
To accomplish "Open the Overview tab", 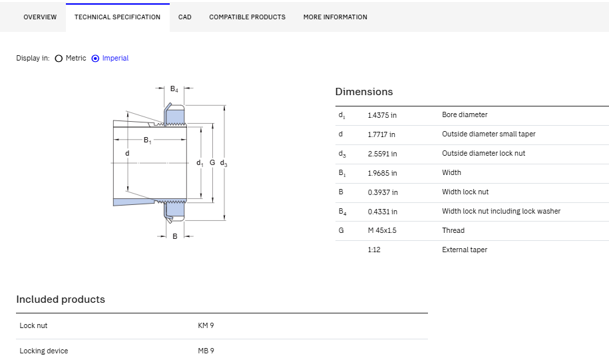I will pyautogui.click(x=40, y=17).
